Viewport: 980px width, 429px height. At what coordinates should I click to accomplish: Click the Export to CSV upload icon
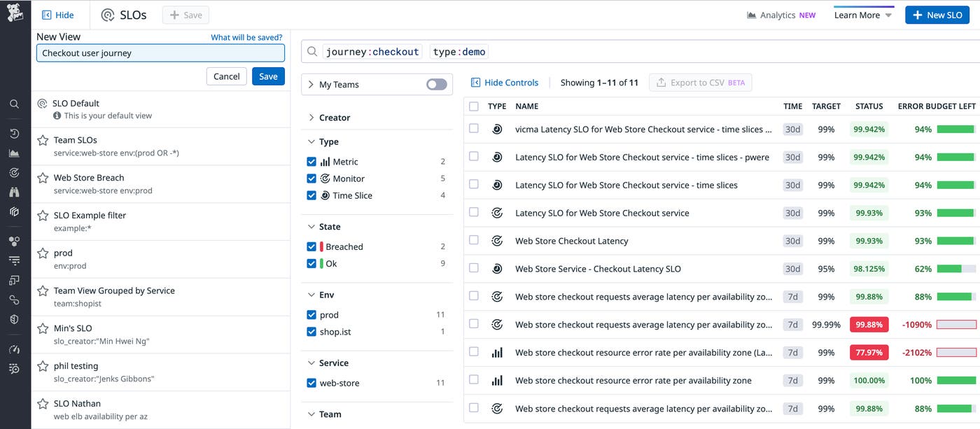pos(662,82)
